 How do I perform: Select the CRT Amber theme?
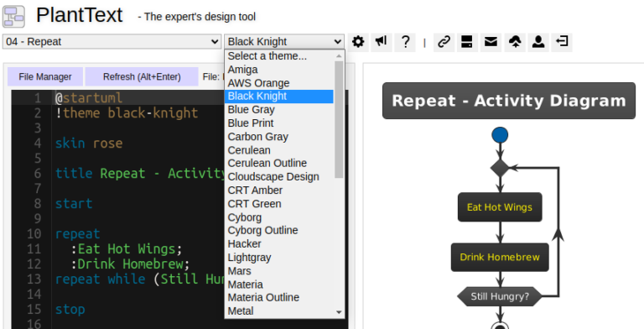[279, 191]
